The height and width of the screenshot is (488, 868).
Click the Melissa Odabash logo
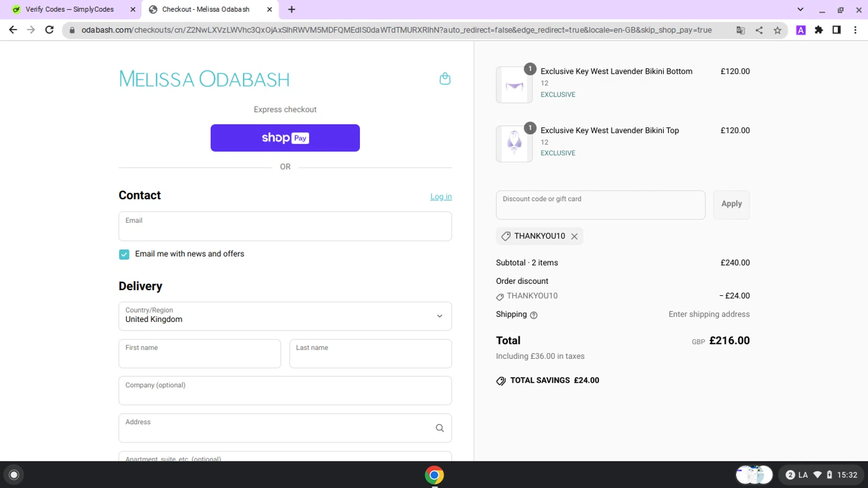(204, 79)
